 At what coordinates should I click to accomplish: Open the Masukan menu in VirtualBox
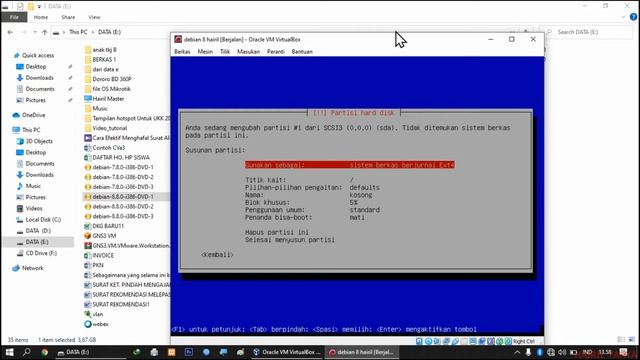[248, 51]
